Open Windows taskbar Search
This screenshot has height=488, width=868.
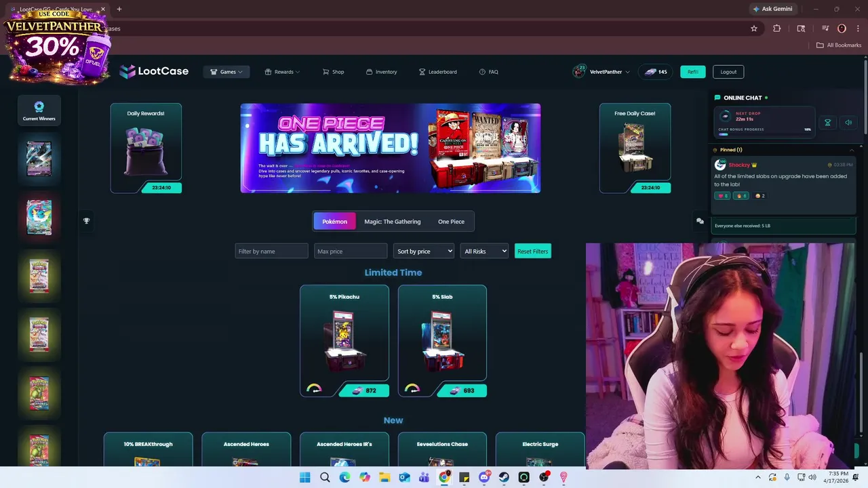pos(325,477)
